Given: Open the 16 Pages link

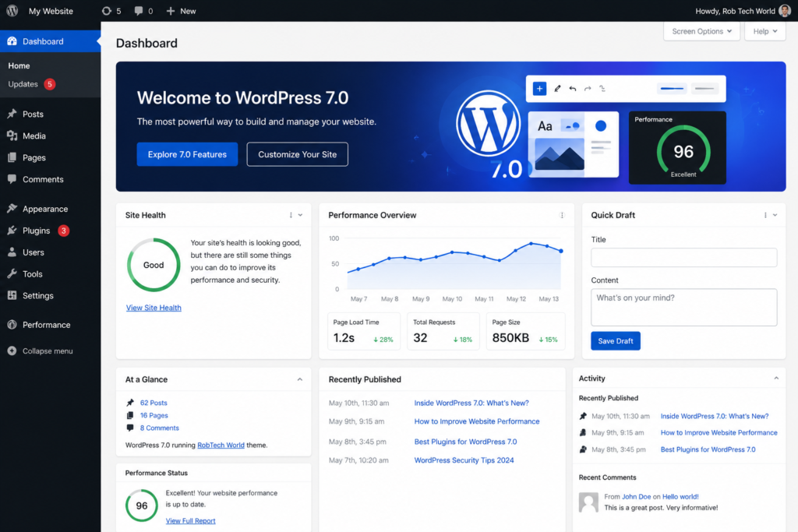Looking at the screenshot, I should pos(154,415).
